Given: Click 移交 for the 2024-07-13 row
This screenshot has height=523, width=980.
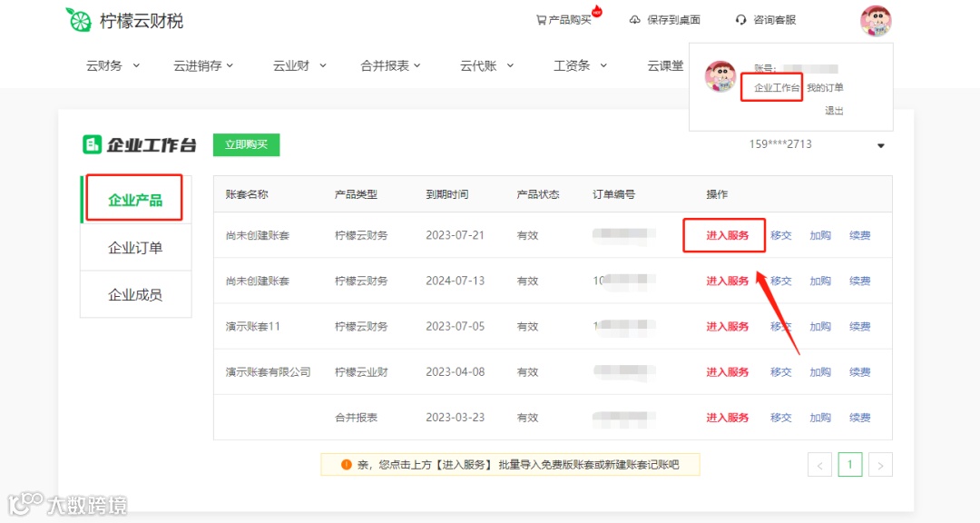Looking at the screenshot, I should tap(780, 281).
